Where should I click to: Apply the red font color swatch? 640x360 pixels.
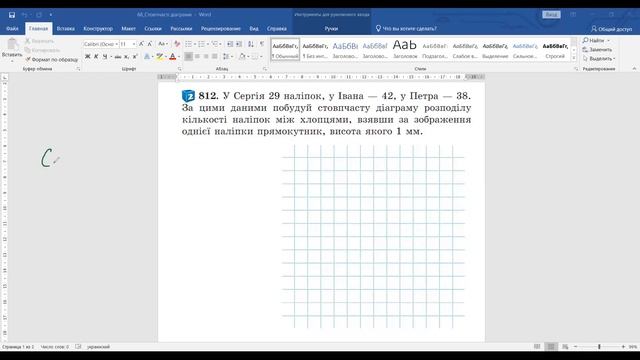[x=173, y=56]
